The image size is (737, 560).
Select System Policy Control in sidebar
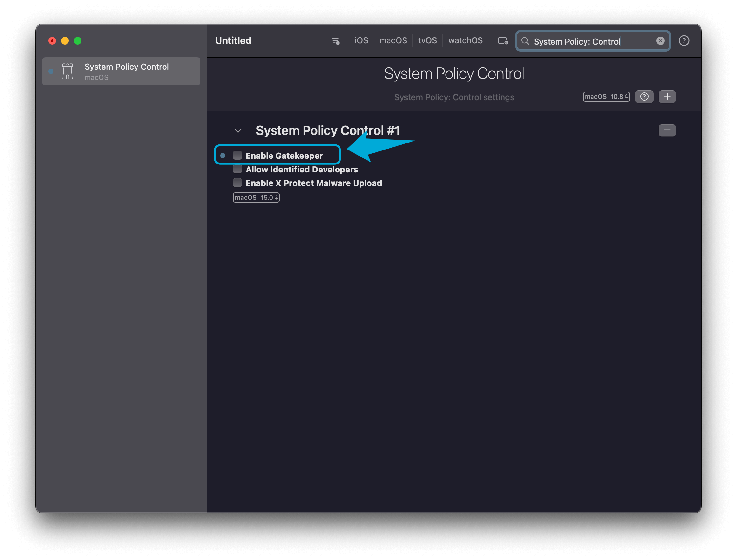[x=121, y=71]
